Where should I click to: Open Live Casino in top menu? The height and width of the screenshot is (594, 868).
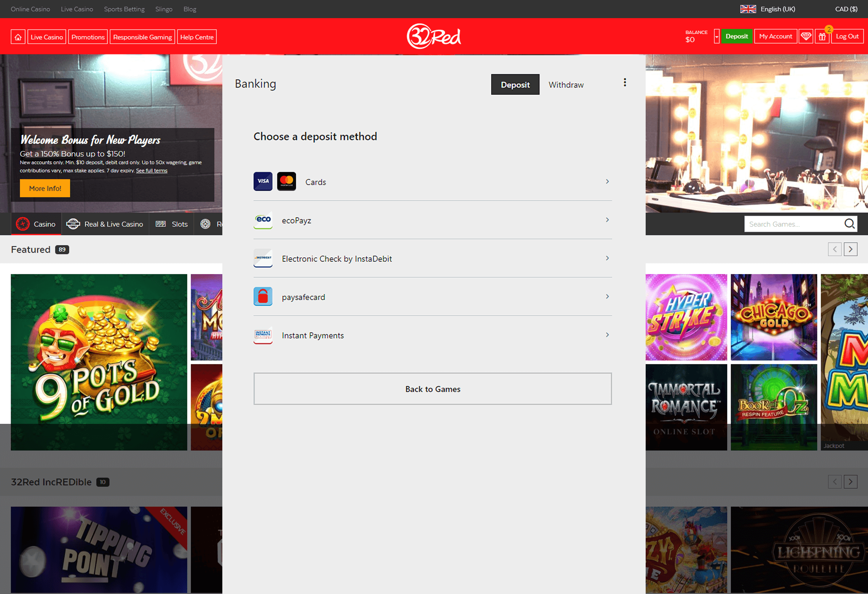(x=77, y=9)
